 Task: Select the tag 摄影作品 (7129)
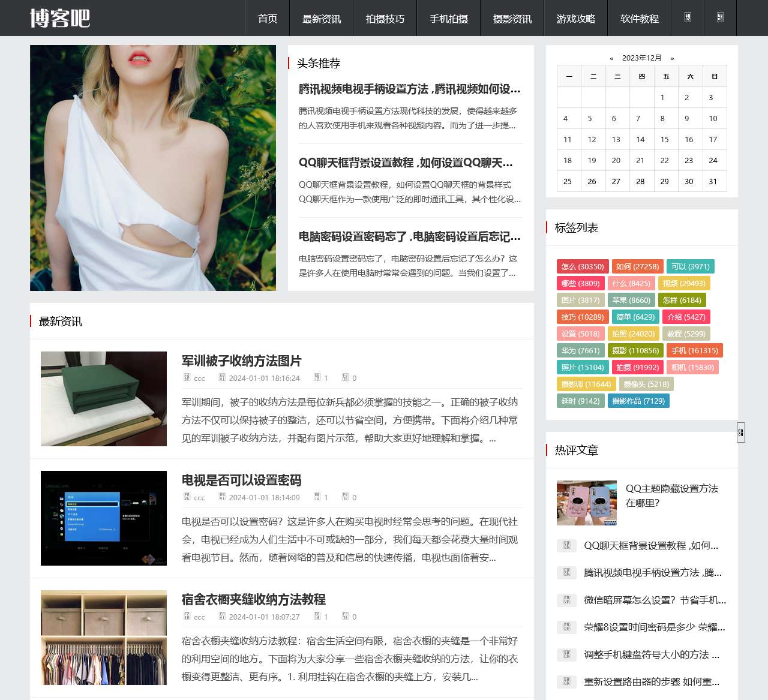(x=638, y=401)
